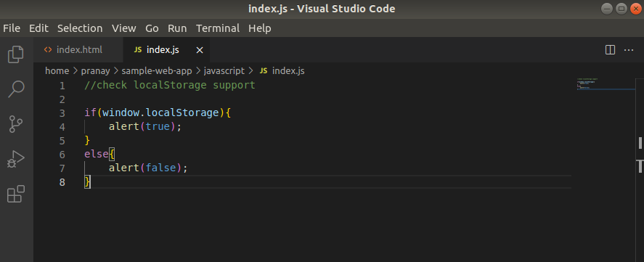Close the Visual Studio Code window

tap(635, 8)
